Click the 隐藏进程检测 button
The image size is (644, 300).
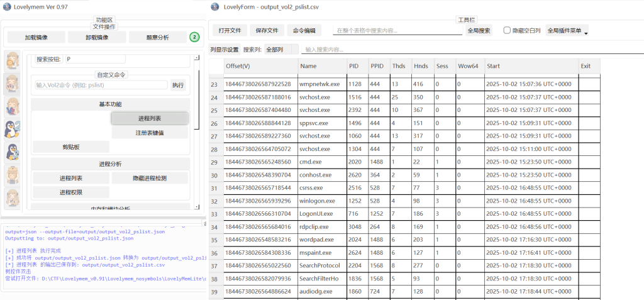point(149,178)
